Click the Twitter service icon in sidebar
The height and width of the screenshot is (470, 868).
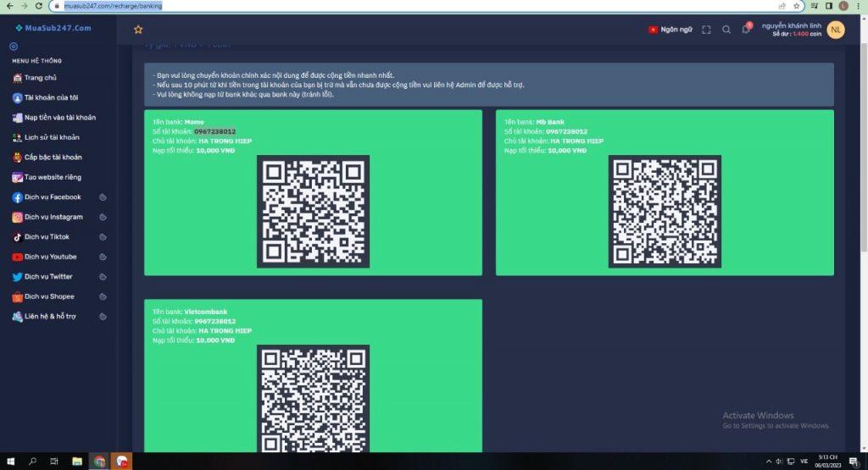(x=17, y=277)
